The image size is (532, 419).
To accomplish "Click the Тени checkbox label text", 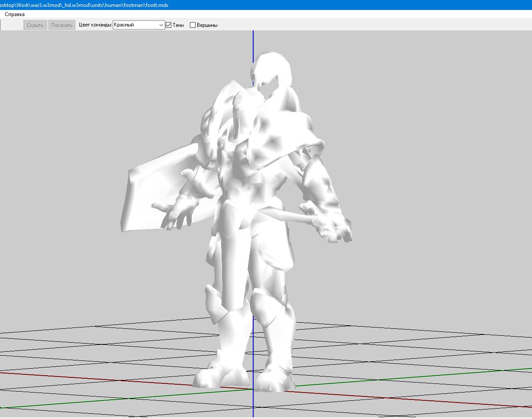I will click(x=178, y=25).
